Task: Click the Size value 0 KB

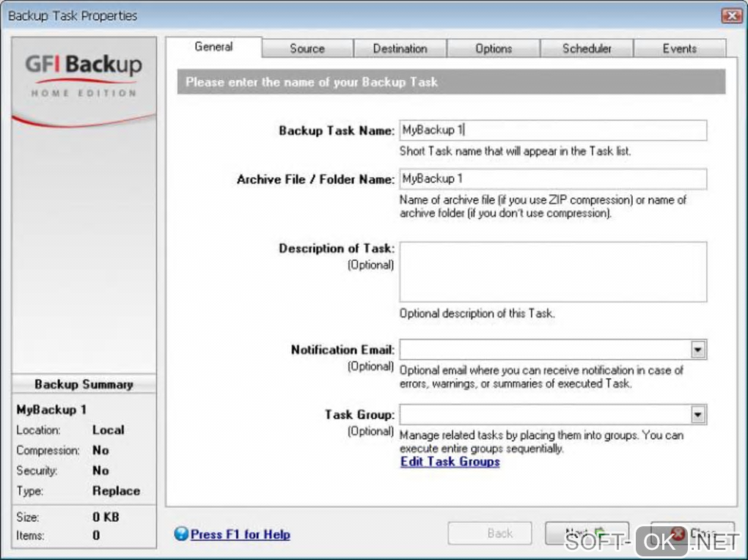Action: click(x=106, y=517)
